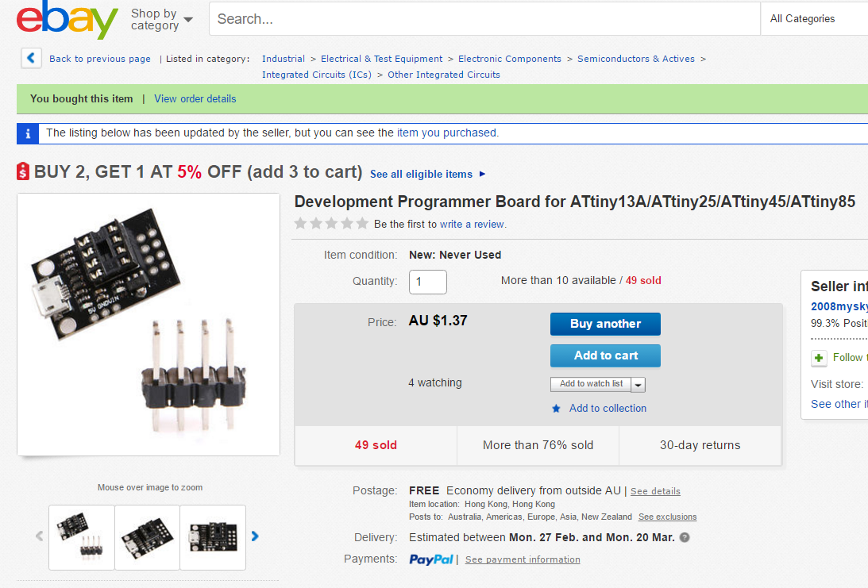Open the watch list options dropdown arrow
This screenshot has height=588, width=868.
click(638, 384)
